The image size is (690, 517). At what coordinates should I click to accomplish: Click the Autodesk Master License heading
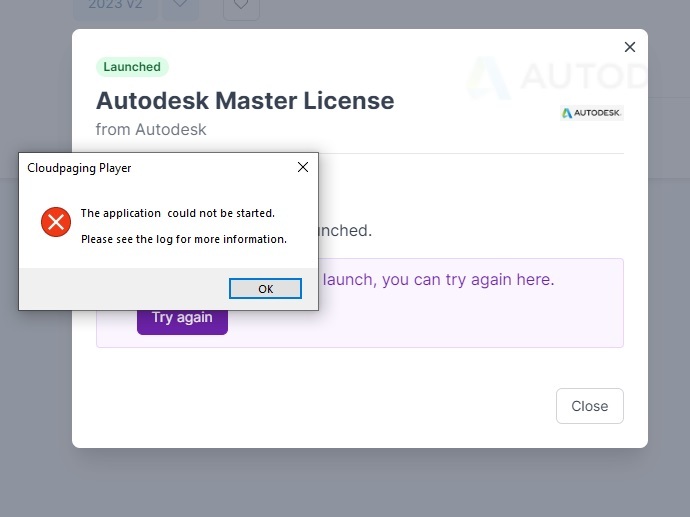click(x=245, y=101)
